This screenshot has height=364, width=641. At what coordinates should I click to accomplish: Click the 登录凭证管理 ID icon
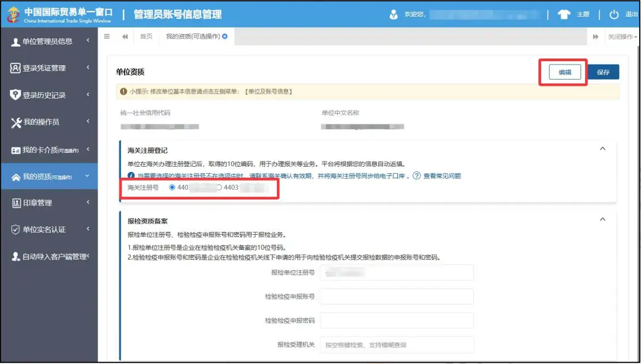15,68
